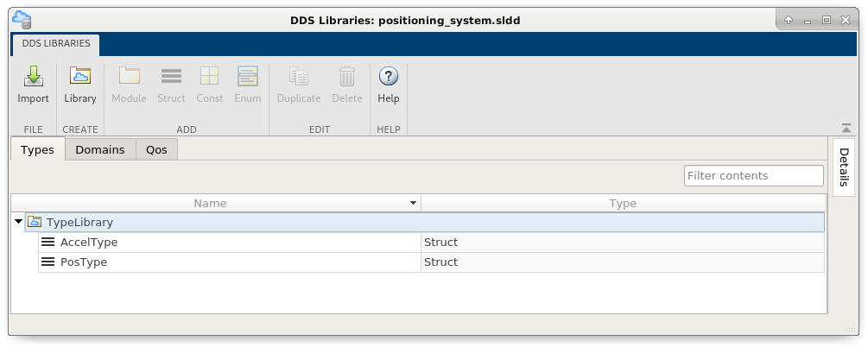Image resolution: width=868 pixels, height=347 pixels.
Task: Collapse the TypeLibrary tree node
Action: (18, 223)
